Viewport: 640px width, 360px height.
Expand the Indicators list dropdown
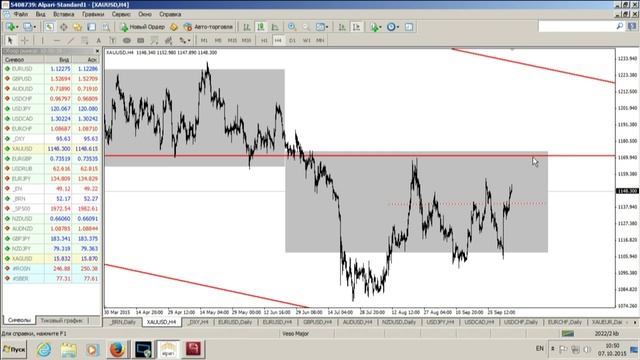pos(381,27)
